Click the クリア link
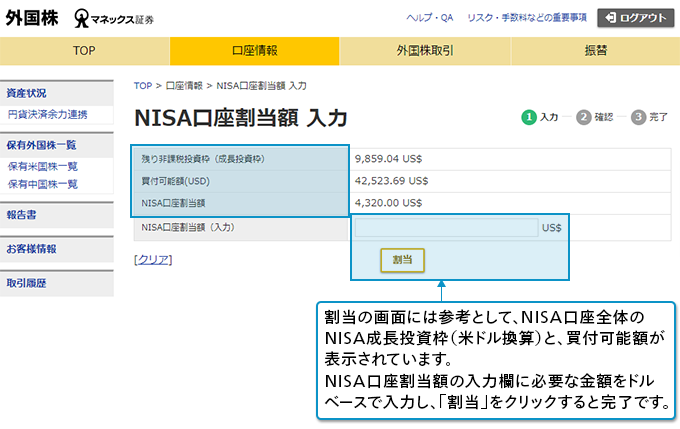Viewport: 680px width, 429px height. click(x=153, y=259)
